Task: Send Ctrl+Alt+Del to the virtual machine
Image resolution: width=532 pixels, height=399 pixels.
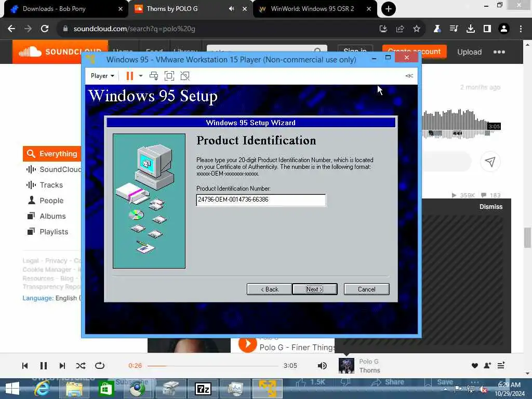Action: 154,76
